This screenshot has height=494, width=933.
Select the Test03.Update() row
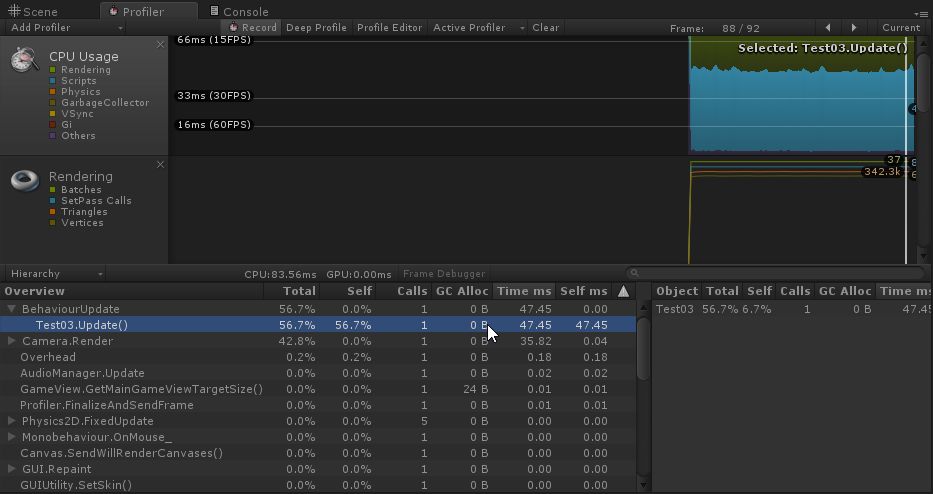click(x=318, y=325)
